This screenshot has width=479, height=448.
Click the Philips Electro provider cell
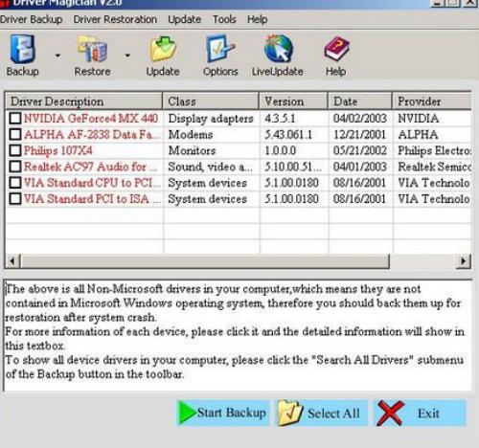434,151
